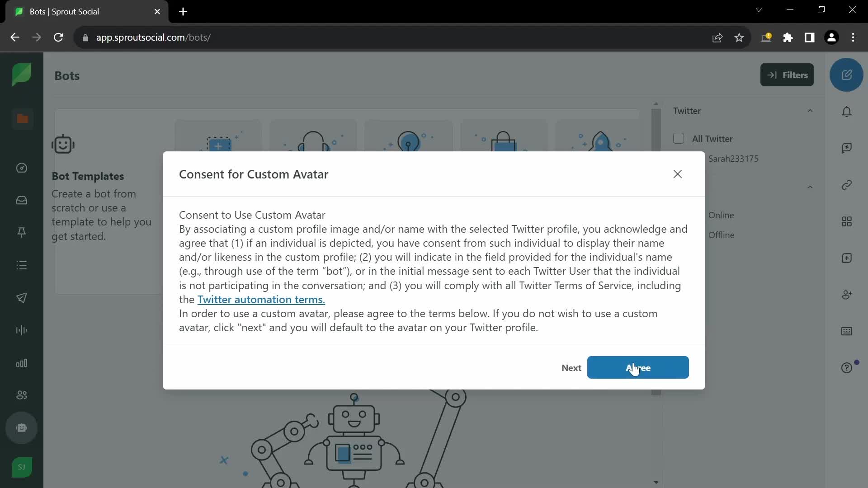This screenshot has height=488, width=868.
Task: Open the dashboard compass icon in sidebar
Action: tap(21, 168)
